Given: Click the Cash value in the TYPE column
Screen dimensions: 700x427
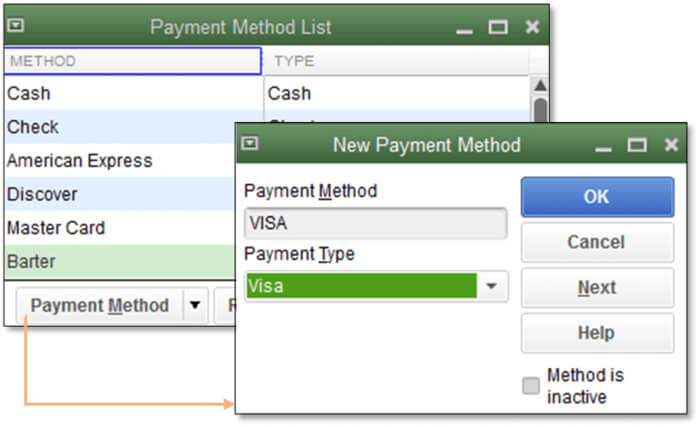Looking at the screenshot, I should click(289, 93).
